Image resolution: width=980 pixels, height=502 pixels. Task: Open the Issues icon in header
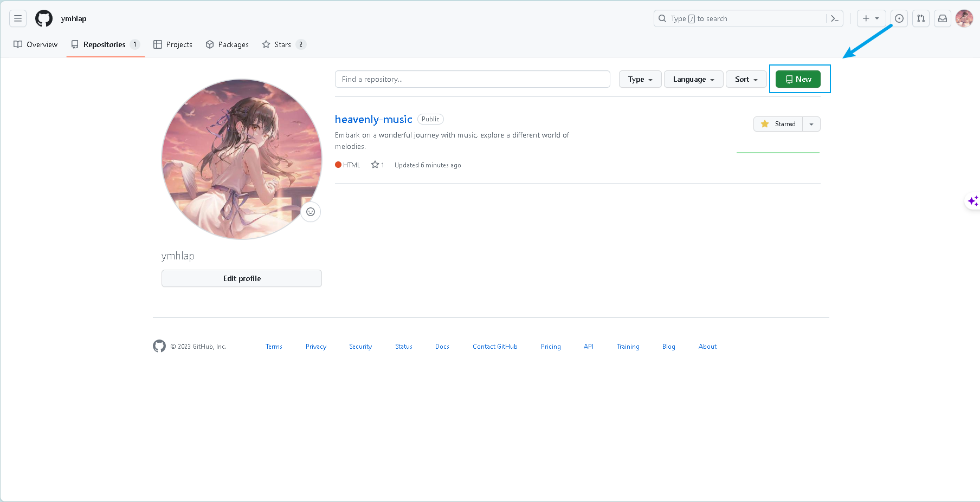(899, 18)
